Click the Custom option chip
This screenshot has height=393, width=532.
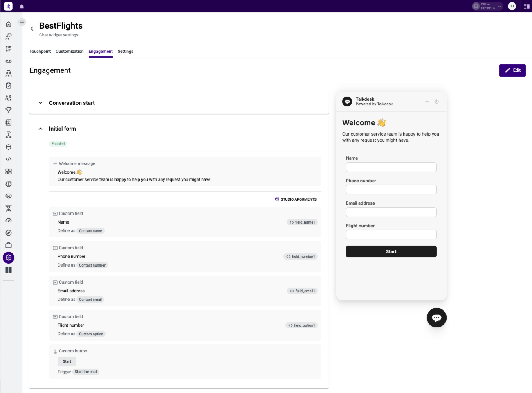pyautogui.click(x=91, y=334)
